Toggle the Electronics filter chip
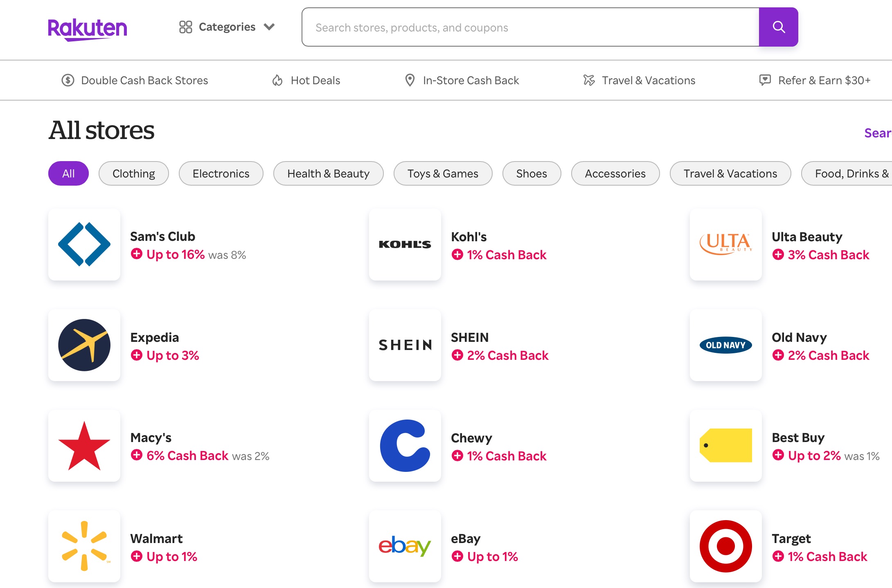The width and height of the screenshot is (892, 588). (x=221, y=173)
